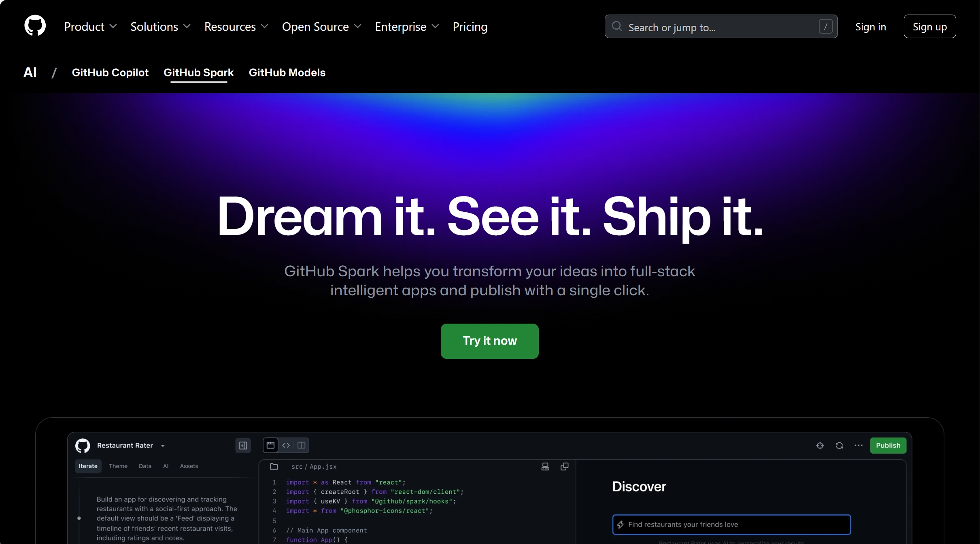Open the three-dot more options menu
The width and height of the screenshot is (980, 544).
click(x=859, y=446)
